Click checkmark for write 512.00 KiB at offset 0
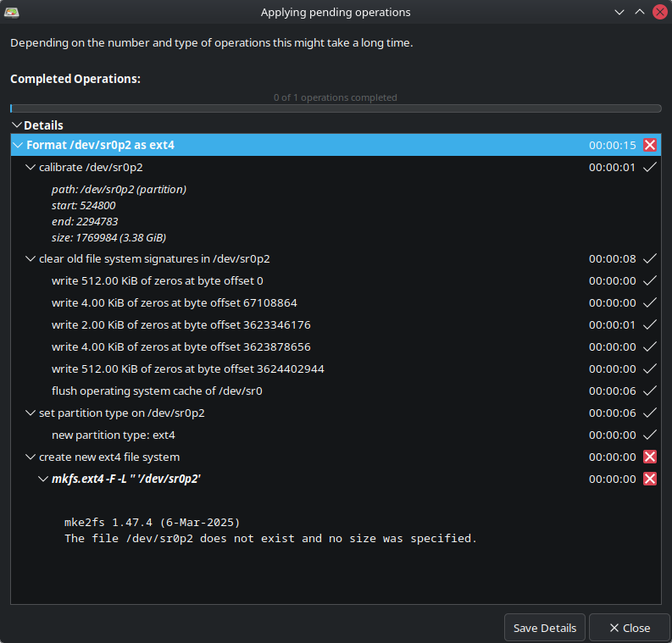The width and height of the screenshot is (672, 643). (x=650, y=280)
